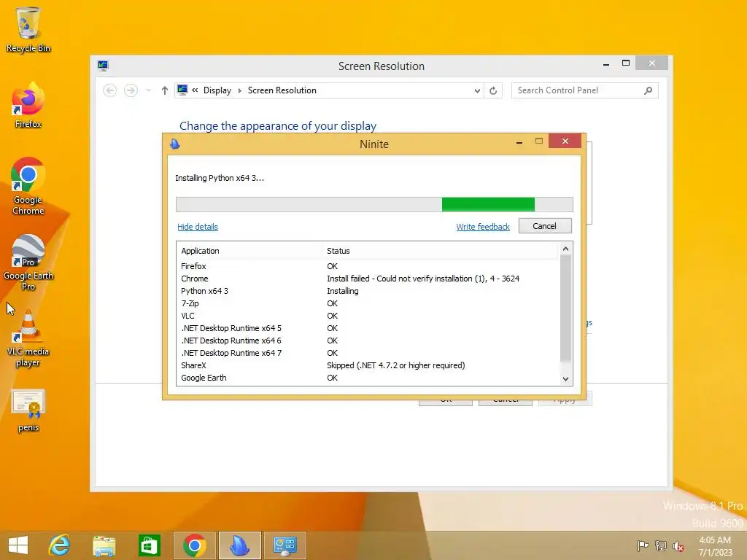
Task: Open the Windows Store taskbar icon
Action: (x=149, y=545)
